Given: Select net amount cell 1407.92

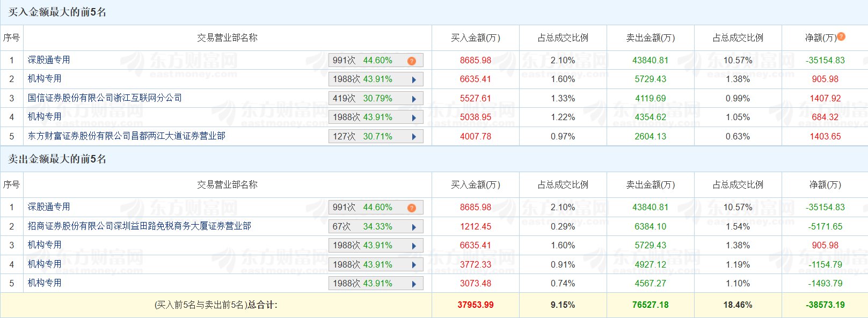Looking at the screenshot, I should [826, 98].
